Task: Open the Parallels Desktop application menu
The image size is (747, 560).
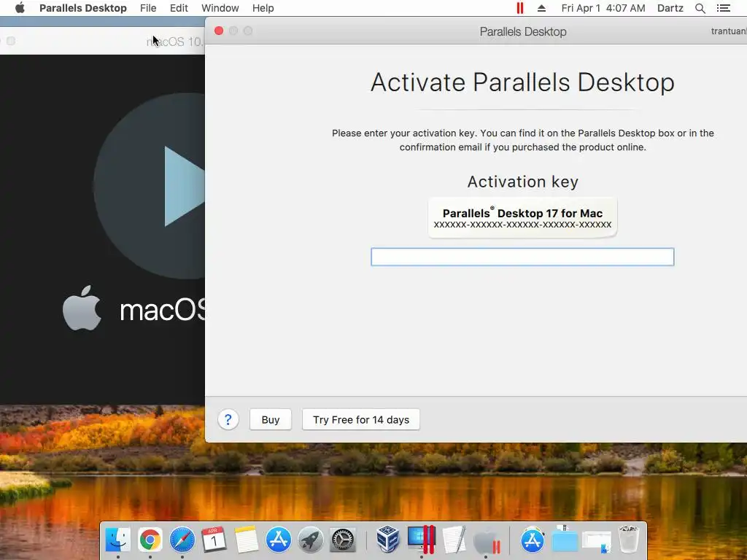Action: tap(83, 8)
